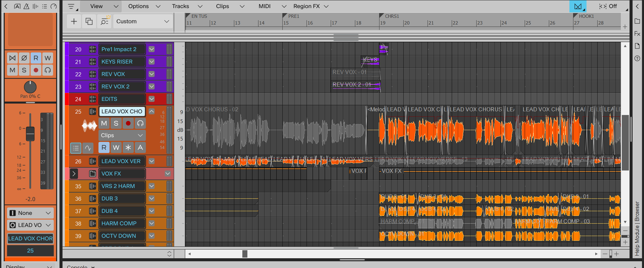The width and height of the screenshot is (644, 268).
Task: Click the phase invert icon in inspector
Action: 24,58
